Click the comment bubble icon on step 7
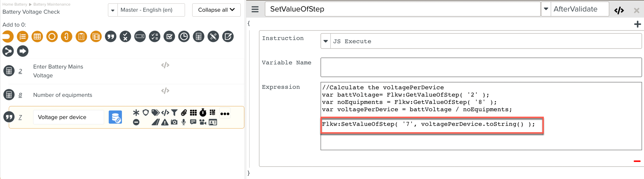The image size is (644, 179). point(193,122)
